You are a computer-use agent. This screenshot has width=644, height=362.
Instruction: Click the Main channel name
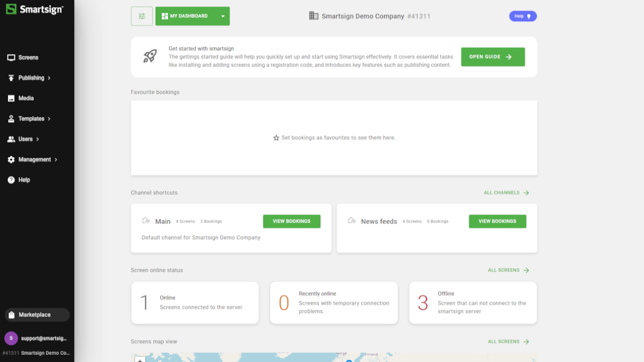coord(163,221)
